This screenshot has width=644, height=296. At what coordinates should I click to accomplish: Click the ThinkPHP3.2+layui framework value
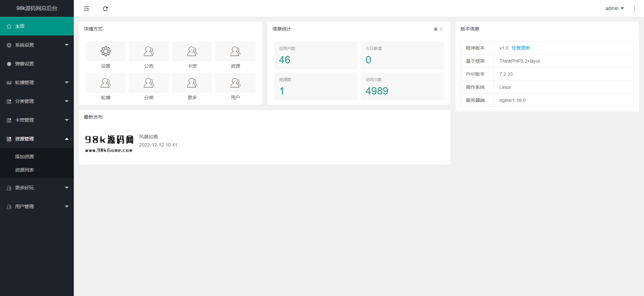tap(520, 61)
